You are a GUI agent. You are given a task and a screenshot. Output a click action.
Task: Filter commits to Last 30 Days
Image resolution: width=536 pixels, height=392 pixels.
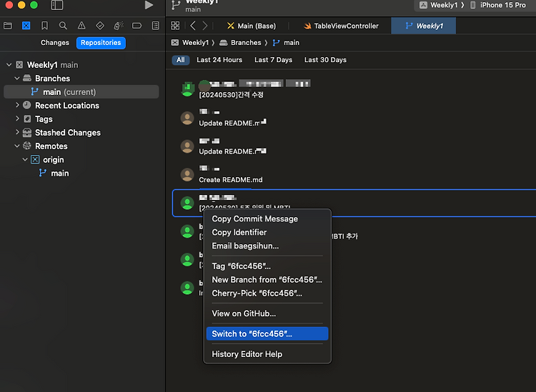325,60
